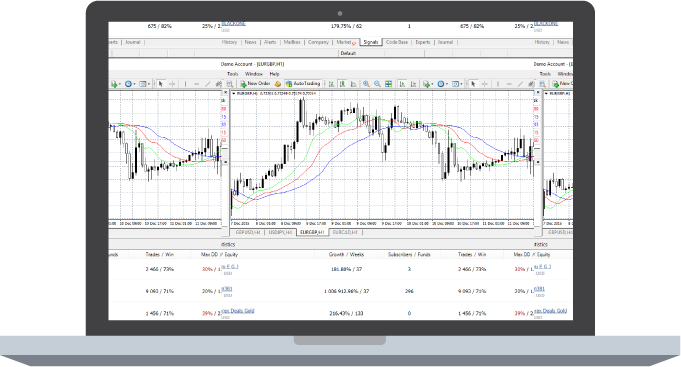
Task: Open the Experts tab beside Code Base
Action: [423, 42]
